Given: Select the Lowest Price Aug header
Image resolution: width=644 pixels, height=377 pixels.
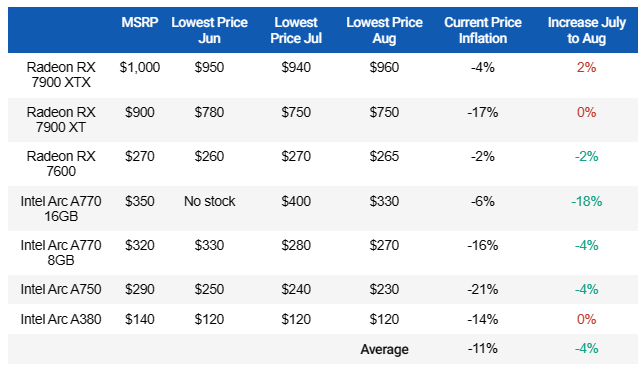Looking at the screenshot, I should coord(384,30).
